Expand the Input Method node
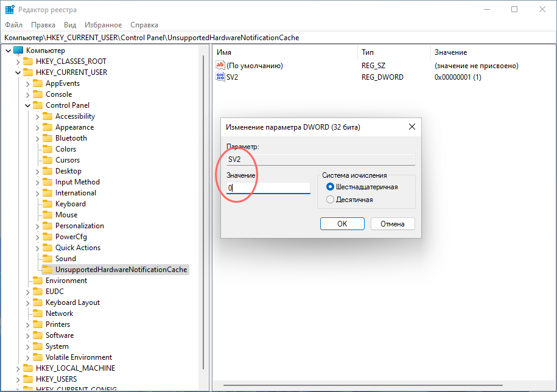The width and height of the screenshot is (557, 392). point(37,183)
